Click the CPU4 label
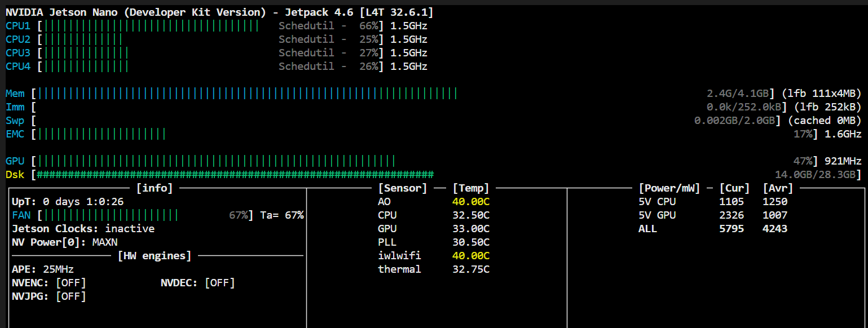 (18, 67)
